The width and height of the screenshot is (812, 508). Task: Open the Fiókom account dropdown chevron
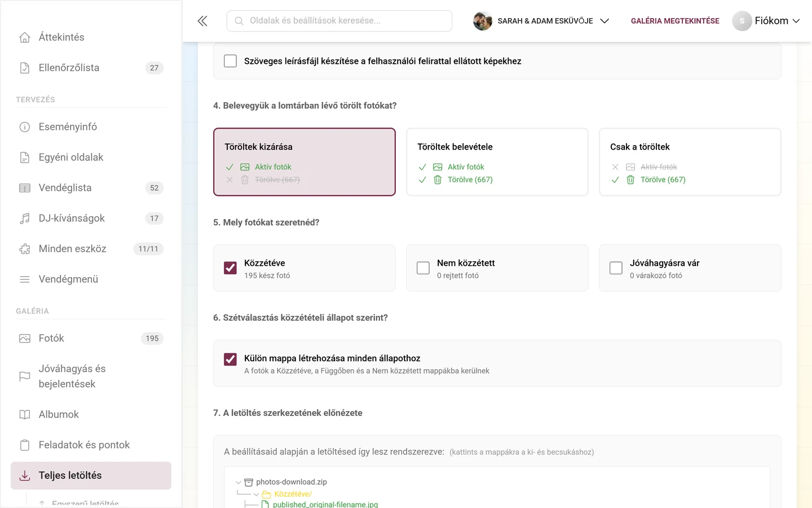click(x=796, y=21)
